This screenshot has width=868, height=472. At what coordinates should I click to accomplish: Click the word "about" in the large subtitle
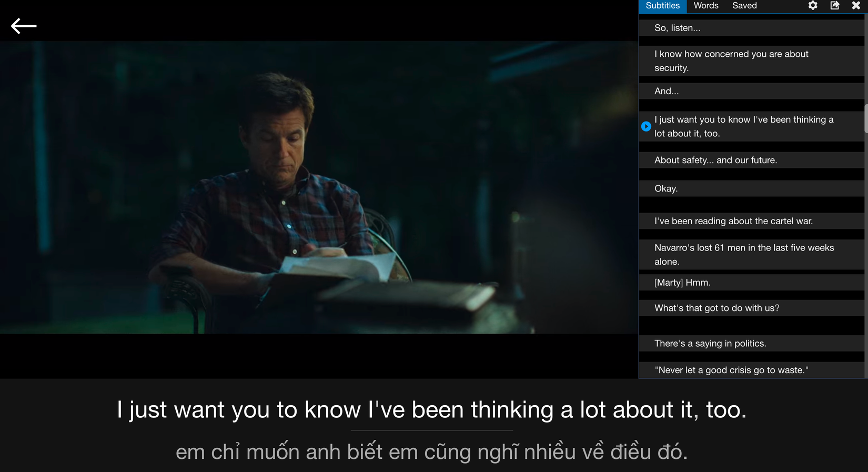[643, 410]
